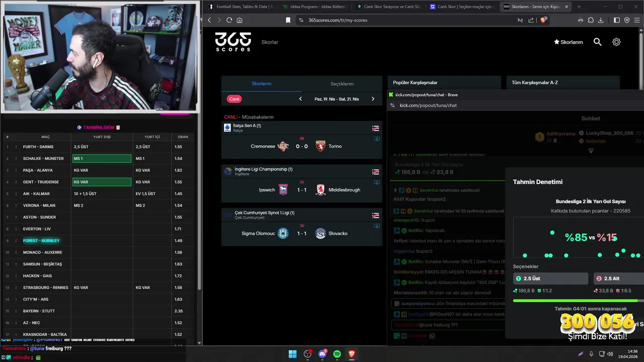This screenshot has height=362, width=644.
Task: Click the green MS 1 cell for SCHALKE - MUNSTER
Action: tap(102, 158)
